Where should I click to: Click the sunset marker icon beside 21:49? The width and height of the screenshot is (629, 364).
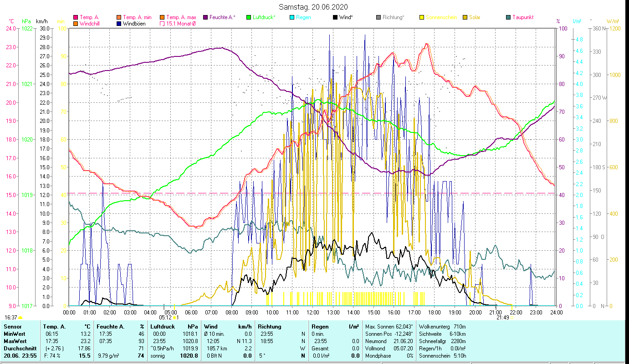(512, 318)
